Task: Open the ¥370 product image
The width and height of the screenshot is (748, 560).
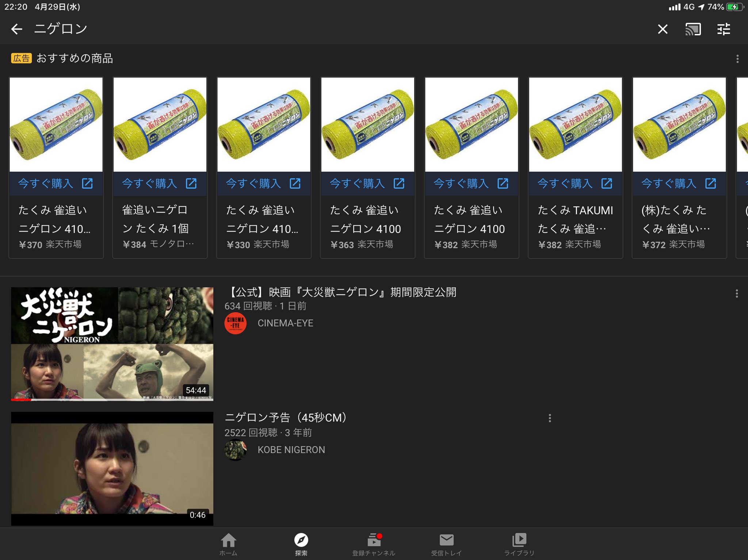Action: coord(56,124)
